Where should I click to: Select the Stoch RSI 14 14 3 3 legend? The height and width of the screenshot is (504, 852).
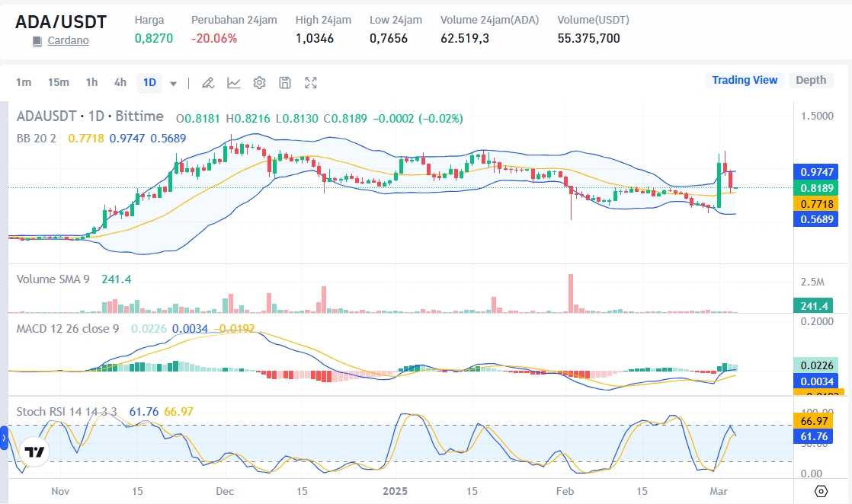(x=66, y=412)
